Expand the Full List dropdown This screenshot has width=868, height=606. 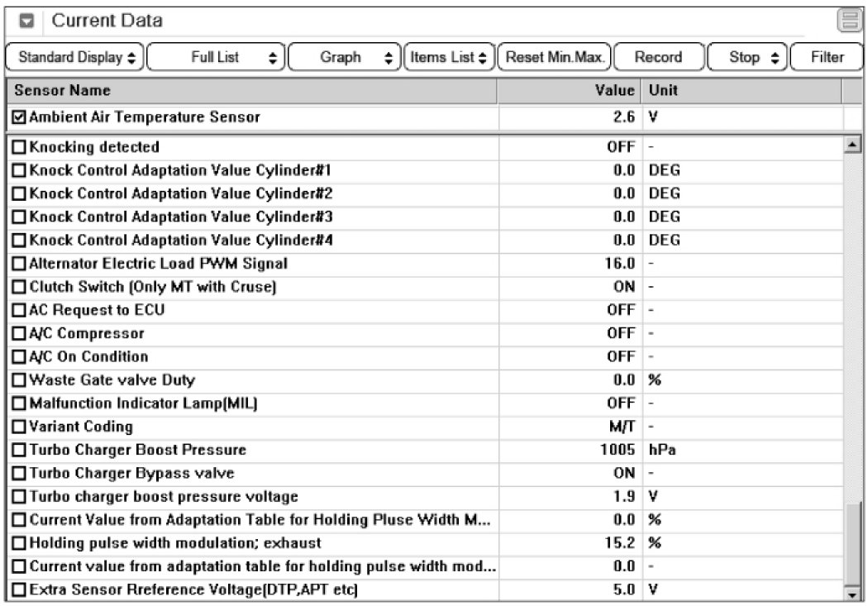[x=217, y=58]
